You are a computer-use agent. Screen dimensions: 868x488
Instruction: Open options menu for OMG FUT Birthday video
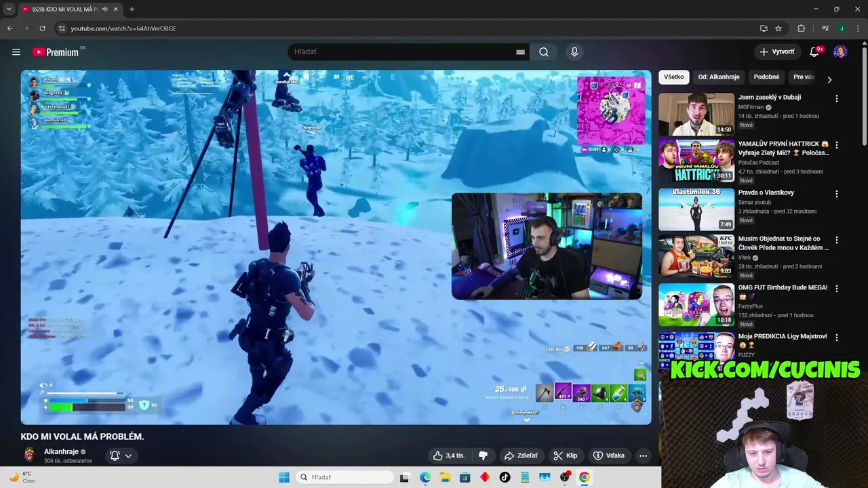click(836, 289)
